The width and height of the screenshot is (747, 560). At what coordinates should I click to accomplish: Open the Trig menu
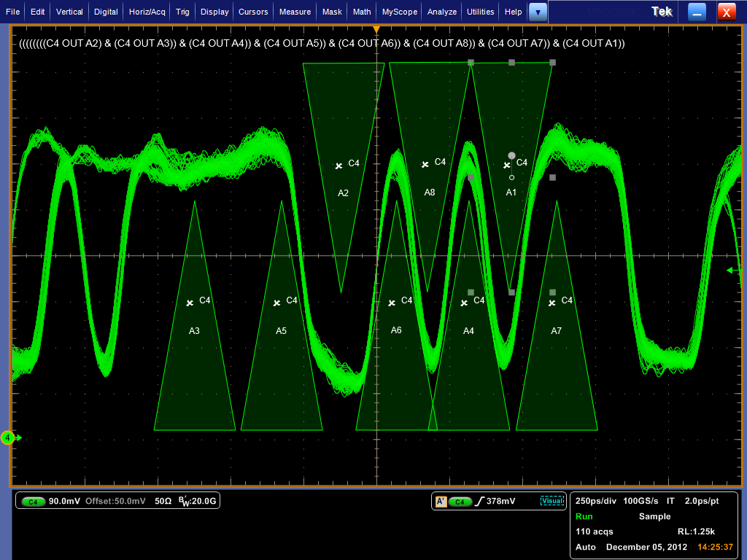[182, 12]
